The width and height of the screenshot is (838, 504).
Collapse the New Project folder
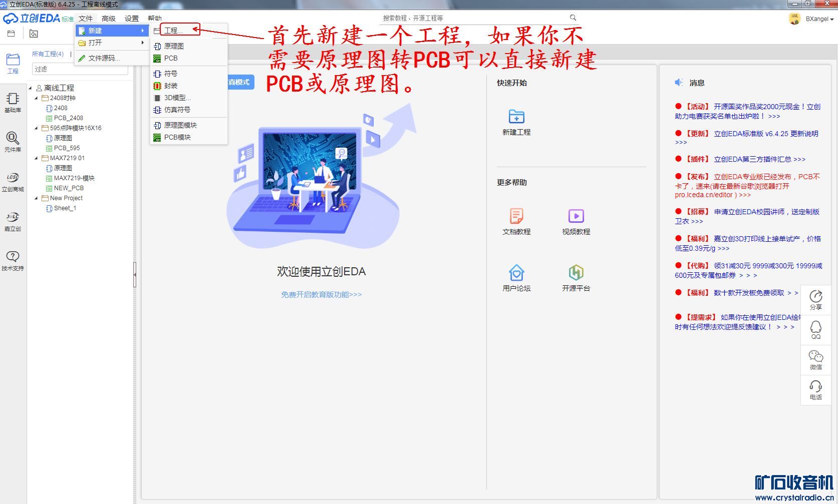point(36,198)
